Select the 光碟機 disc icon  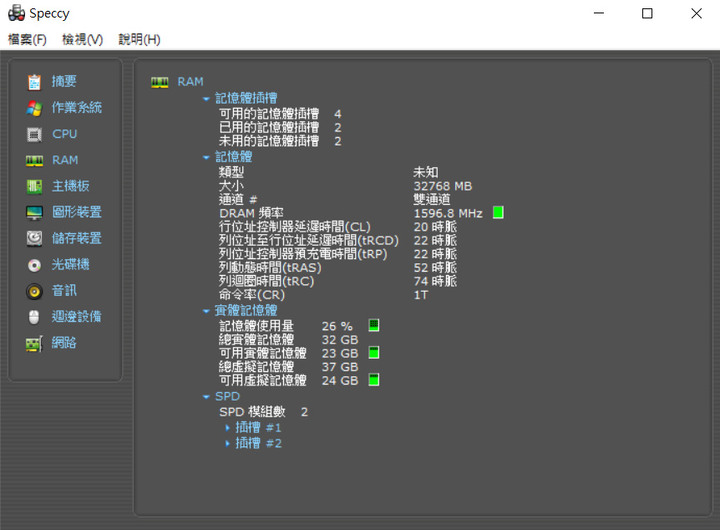(x=34, y=265)
